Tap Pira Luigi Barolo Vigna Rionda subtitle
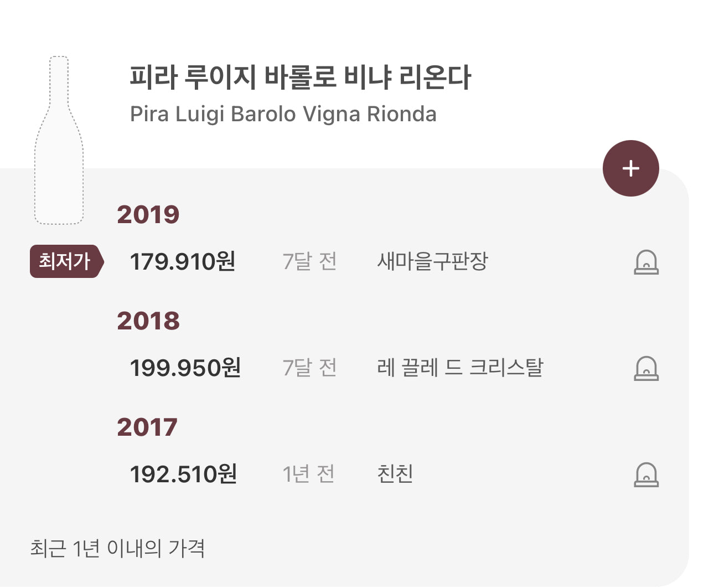The height and width of the screenshot is (588, 714). (283, 114)
